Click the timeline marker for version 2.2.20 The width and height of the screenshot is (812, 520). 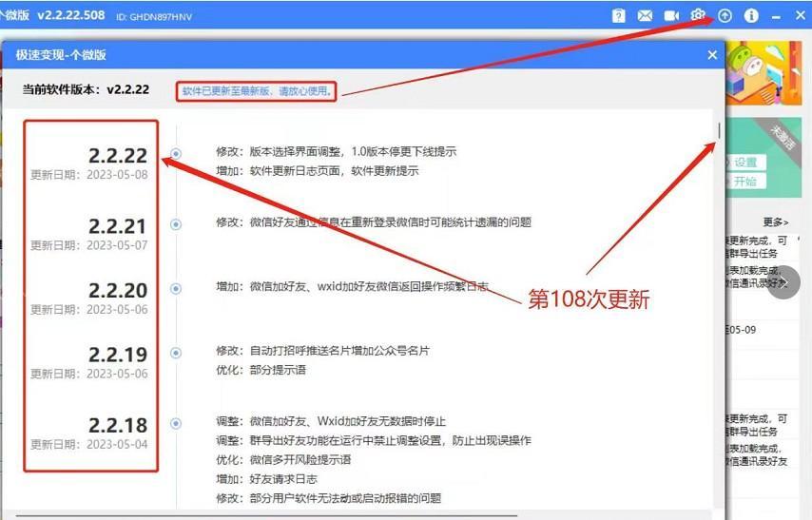(x=176, y=288)
